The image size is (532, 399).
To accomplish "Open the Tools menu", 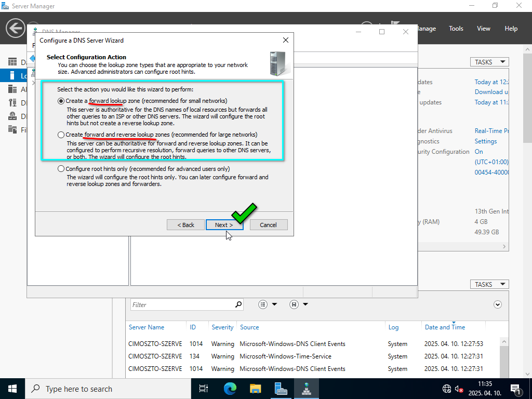I will (x=456, y=29).
